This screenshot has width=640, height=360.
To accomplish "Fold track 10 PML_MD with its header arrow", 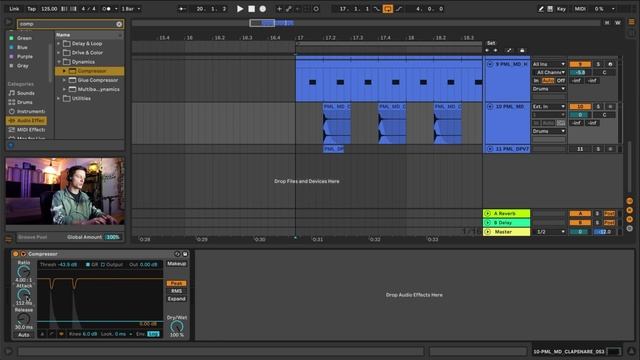I will point(490,107).
